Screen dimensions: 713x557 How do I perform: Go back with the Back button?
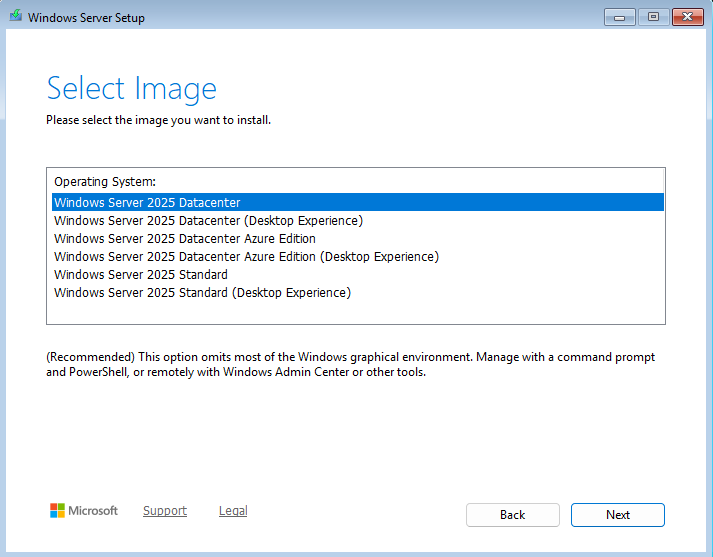click(512, 515)
